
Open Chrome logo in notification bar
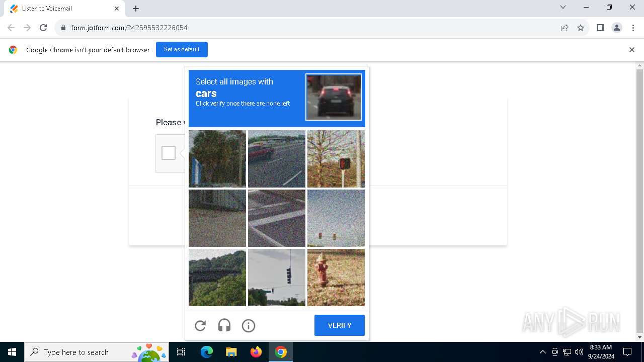click(13, 50)
